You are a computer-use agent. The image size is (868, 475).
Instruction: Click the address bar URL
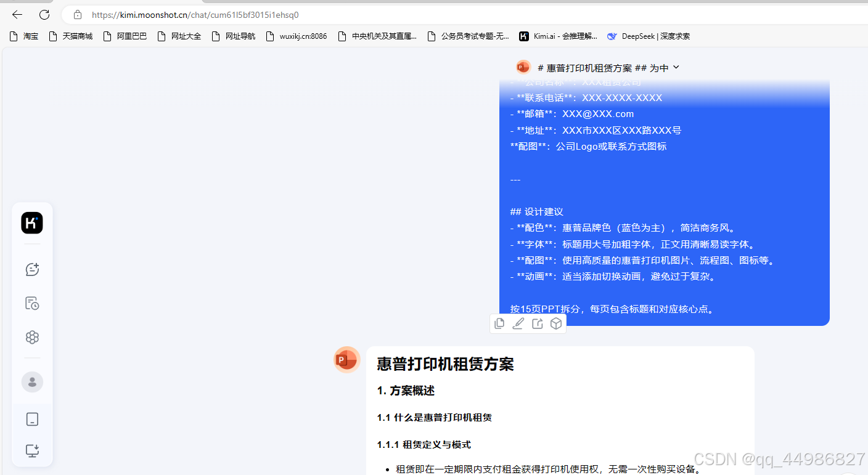(195, 15)
